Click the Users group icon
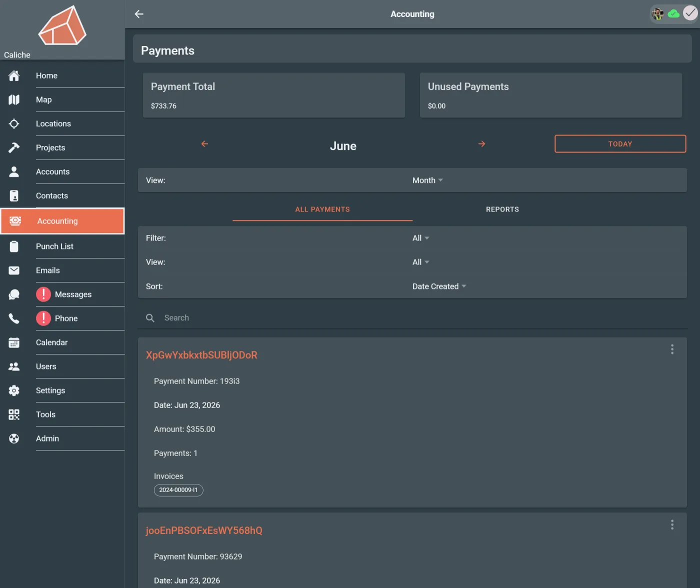700x588 pixels. 14,366
